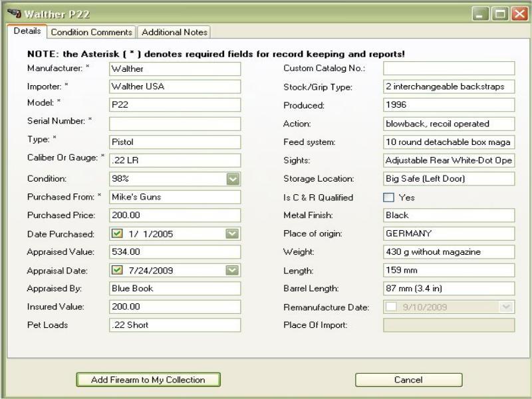The image size is (532, 399).
Task: Click the Feed system field
Action: pos(449,142)
